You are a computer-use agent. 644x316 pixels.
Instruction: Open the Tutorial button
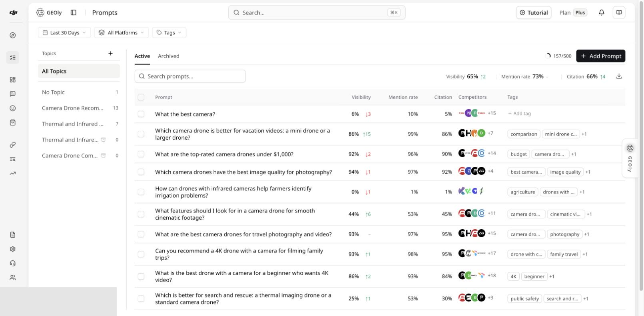point(534,12)
